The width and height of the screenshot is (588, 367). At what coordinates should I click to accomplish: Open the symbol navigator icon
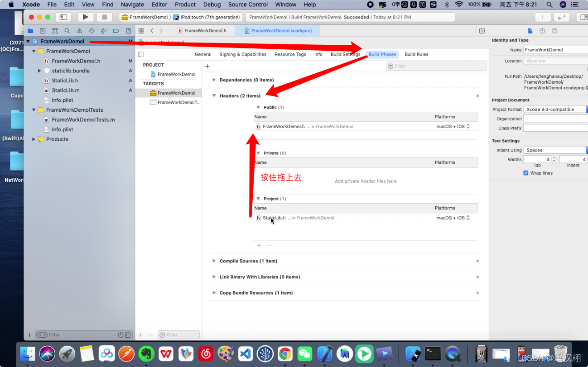(55, 31)
